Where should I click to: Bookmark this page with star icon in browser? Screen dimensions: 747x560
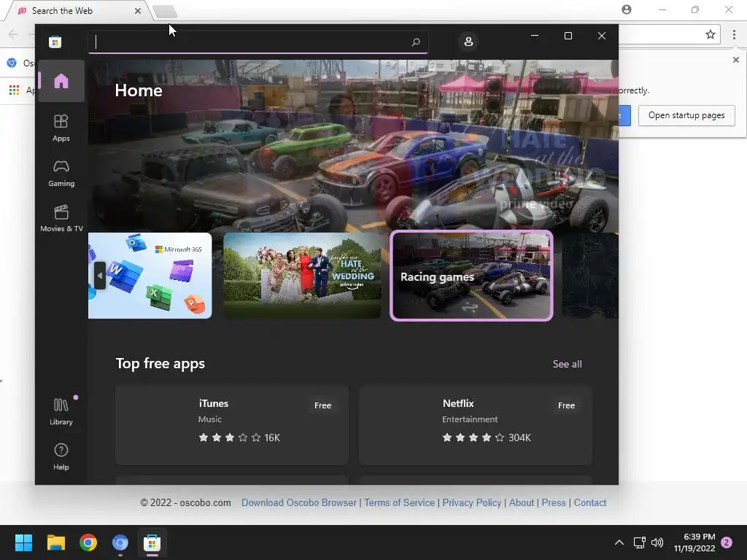[711, 34]
